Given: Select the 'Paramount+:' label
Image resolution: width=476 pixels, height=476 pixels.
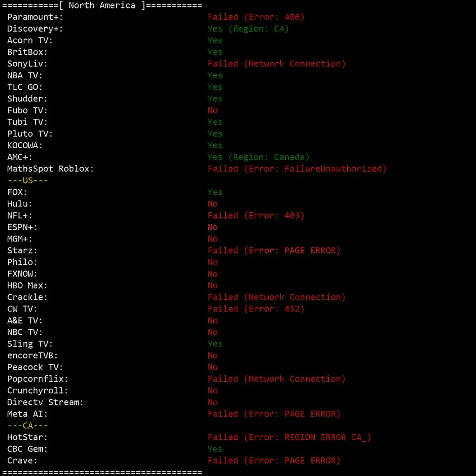Looking at the screenshot, I should [x=35, y=17].
